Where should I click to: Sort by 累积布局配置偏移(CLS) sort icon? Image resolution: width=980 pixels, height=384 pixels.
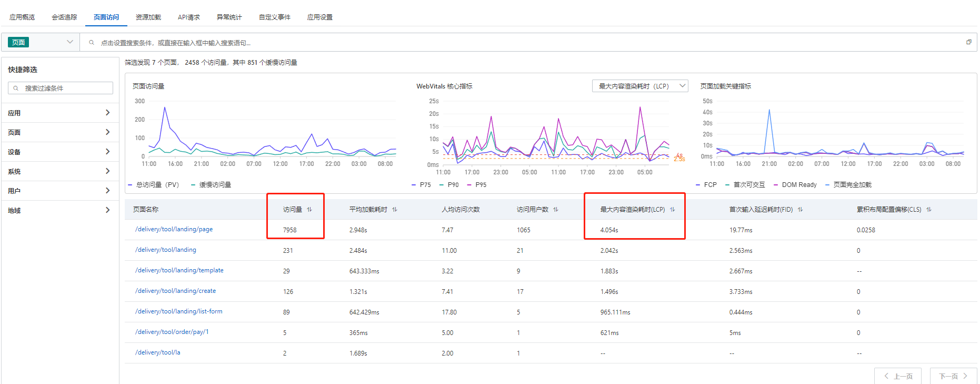pyautogui.click(x=929, y=210)
